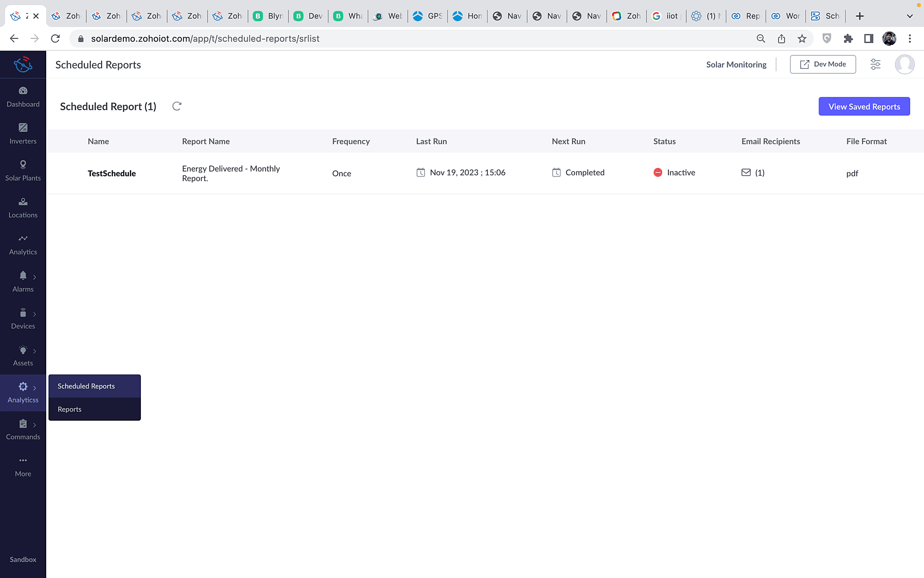Click More options in sidebar
Image resolution: width=924 pixels, height=578 pixels.
[x=23, y=466]
